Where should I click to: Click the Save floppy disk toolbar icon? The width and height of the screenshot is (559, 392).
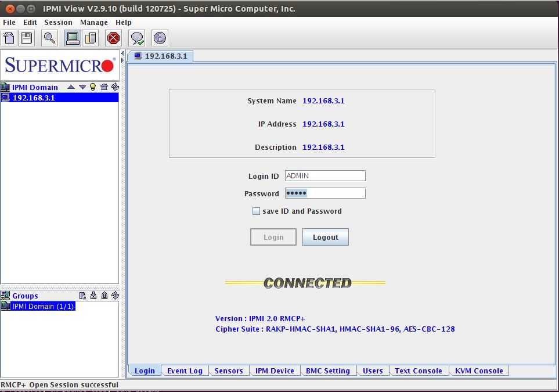[x=27, y=38]
